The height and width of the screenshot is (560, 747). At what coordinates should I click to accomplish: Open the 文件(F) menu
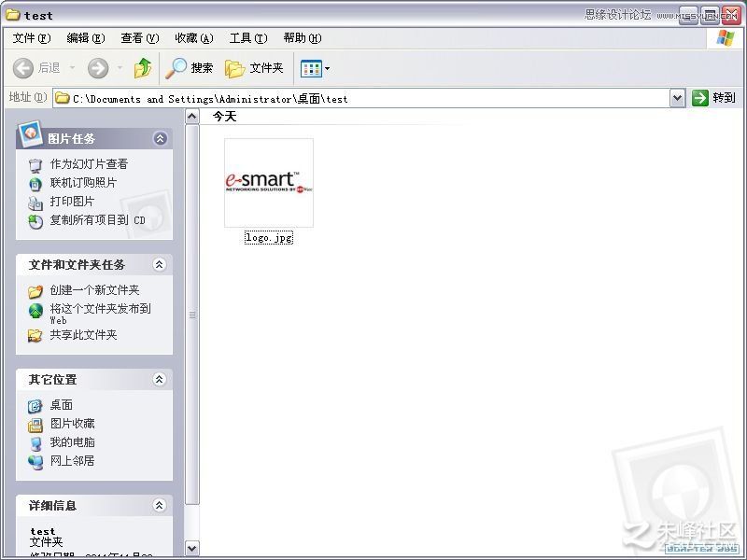coord(32,38)
